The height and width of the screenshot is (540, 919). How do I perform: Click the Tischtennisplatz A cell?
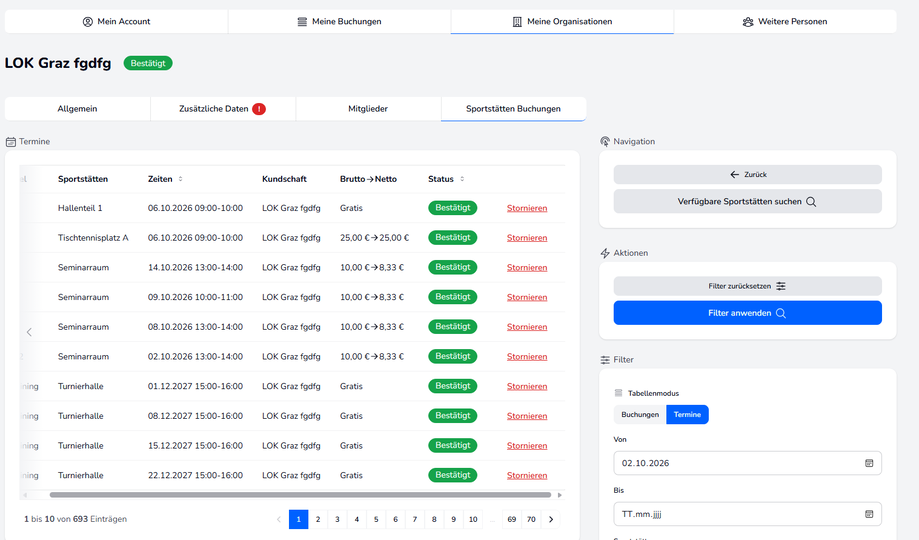[93, 238]
